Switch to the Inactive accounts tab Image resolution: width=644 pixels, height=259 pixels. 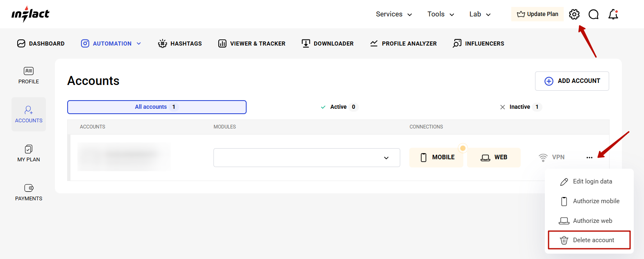(520, 107)
